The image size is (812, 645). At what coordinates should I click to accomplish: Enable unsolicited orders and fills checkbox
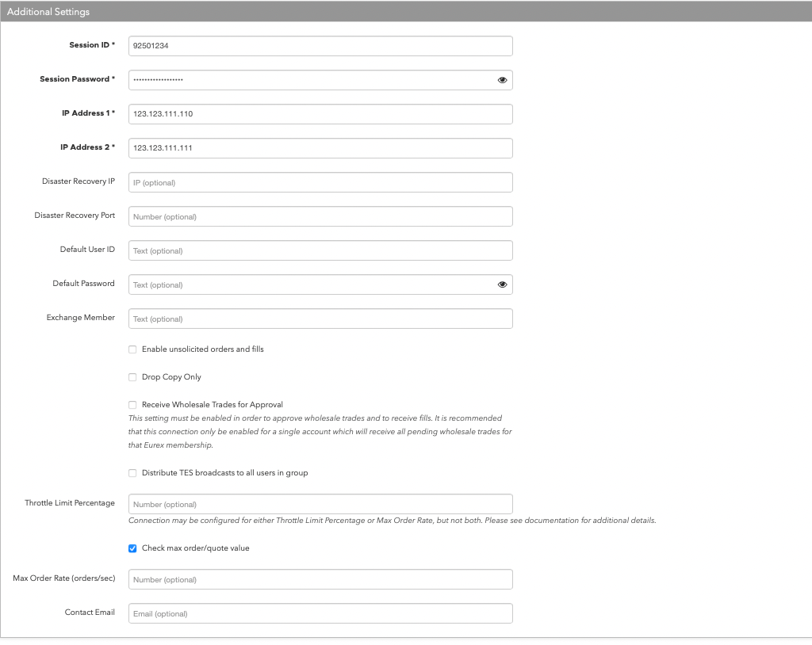132,349
